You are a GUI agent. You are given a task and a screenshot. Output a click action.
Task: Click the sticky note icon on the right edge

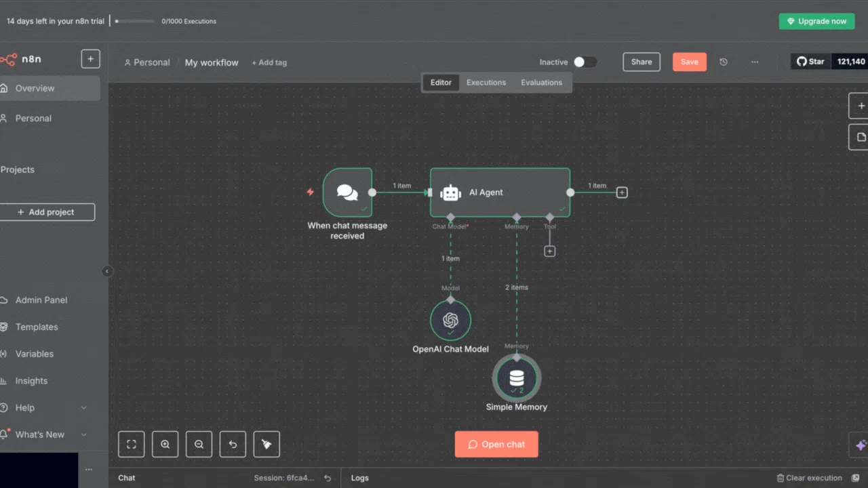pyautogui.click(x=860, y=137)
